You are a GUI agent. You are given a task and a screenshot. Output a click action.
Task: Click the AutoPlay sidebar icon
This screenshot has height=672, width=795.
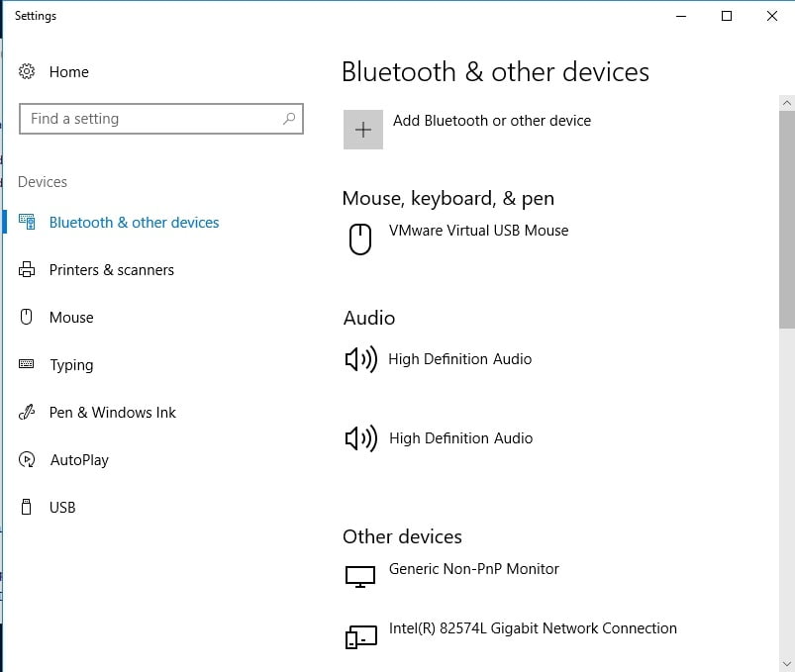click(x=27, y=459)
